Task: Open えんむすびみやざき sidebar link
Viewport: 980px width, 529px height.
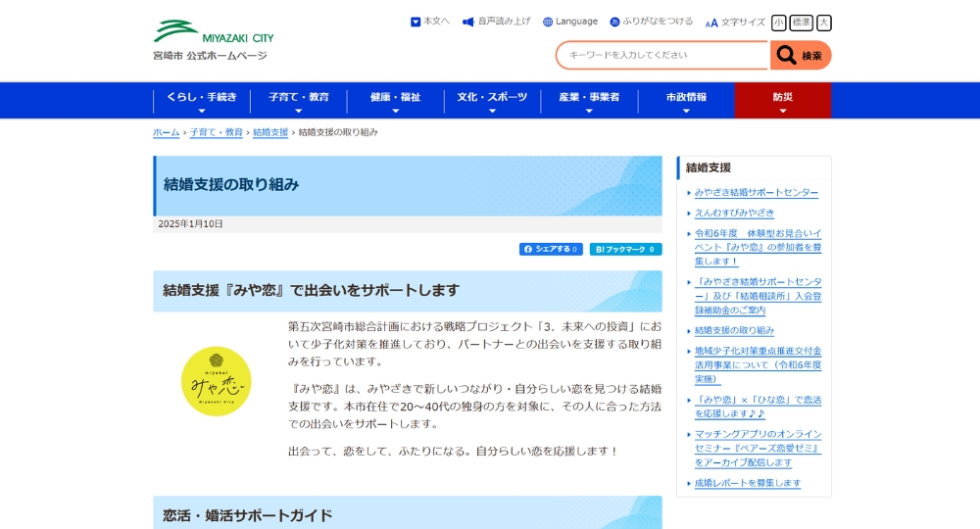Action: 734,213
